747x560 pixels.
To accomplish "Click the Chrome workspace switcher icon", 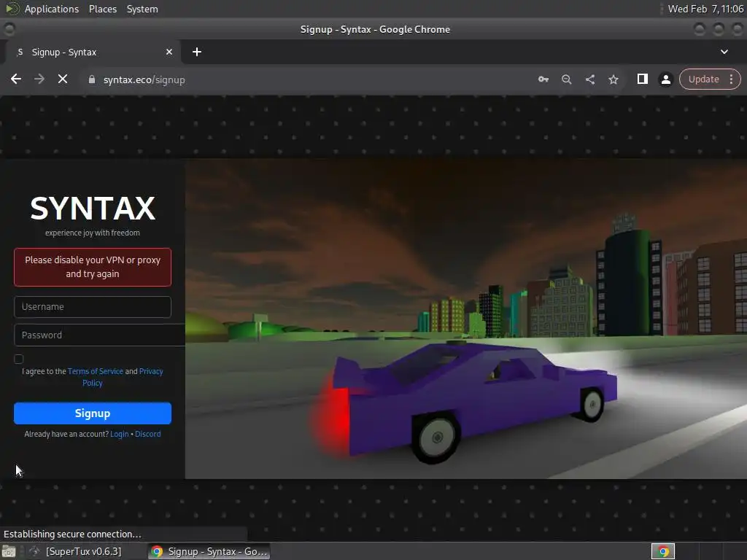I will point(662,551).
